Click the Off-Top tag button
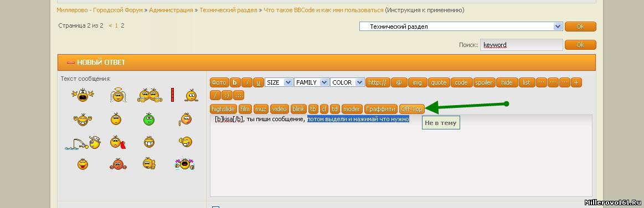Image resolution: width=644 pixels, height=208 pixels. point(411,109)
